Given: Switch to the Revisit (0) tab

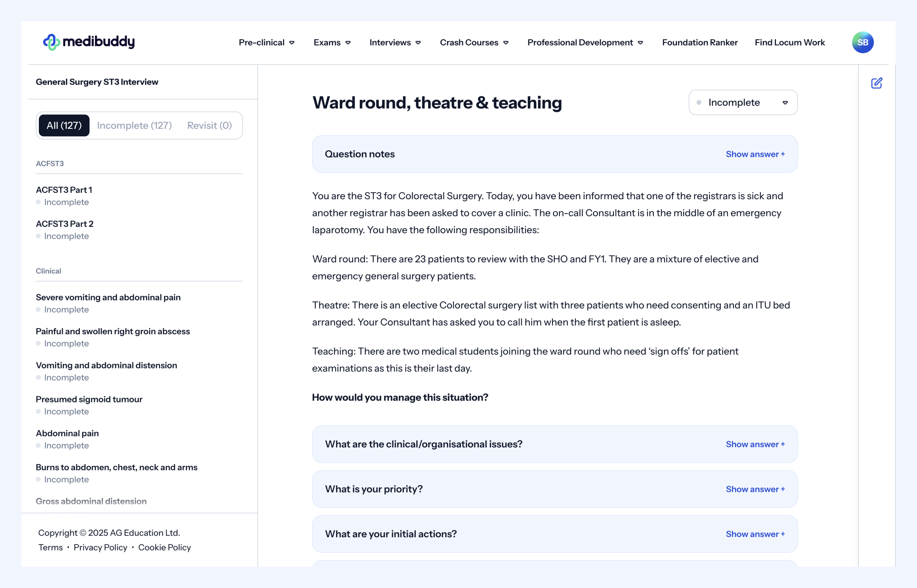Looking at the screenshot, I should tap(209, 125).
